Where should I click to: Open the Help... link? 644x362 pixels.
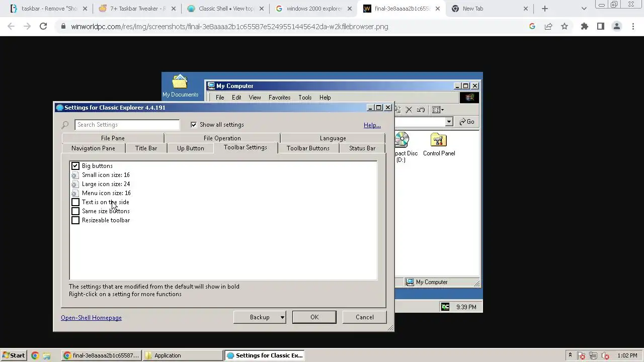[x=372, y=125]
